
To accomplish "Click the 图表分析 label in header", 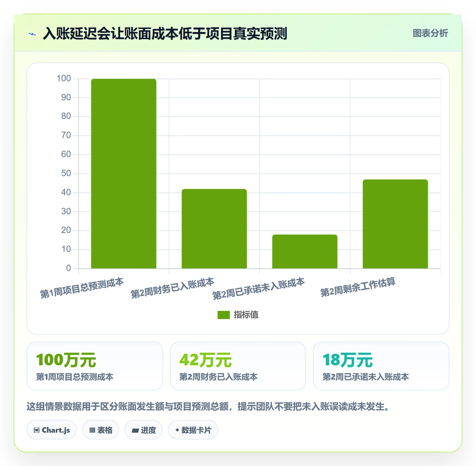I will pyautogui.click(x=430, y=33).
